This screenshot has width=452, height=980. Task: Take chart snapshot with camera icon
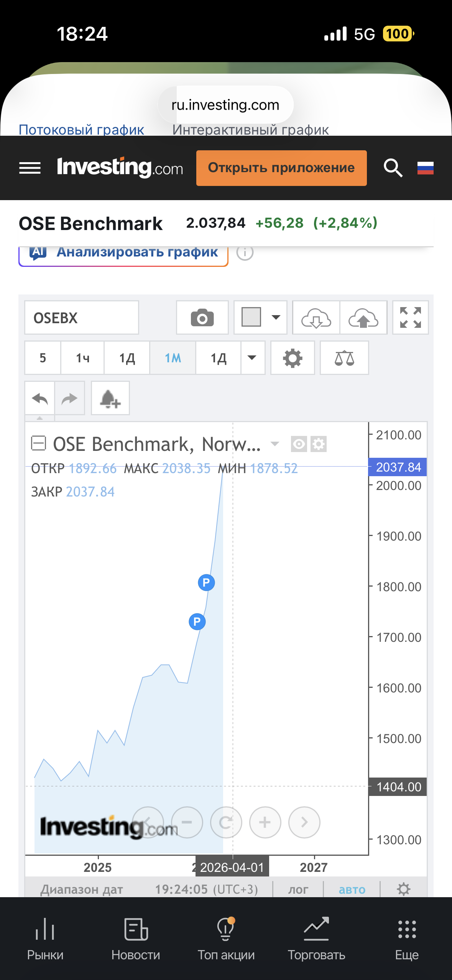click(202, 318)
